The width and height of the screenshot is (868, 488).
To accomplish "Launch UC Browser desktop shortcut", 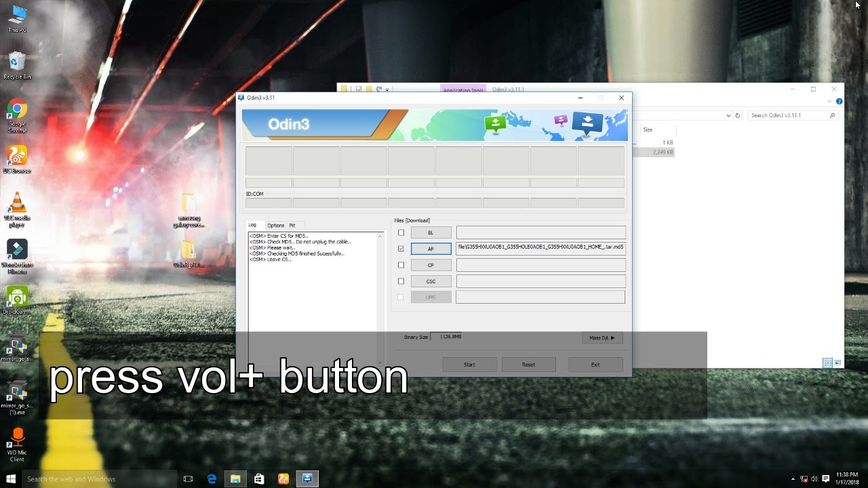I will tap(17, 160).
